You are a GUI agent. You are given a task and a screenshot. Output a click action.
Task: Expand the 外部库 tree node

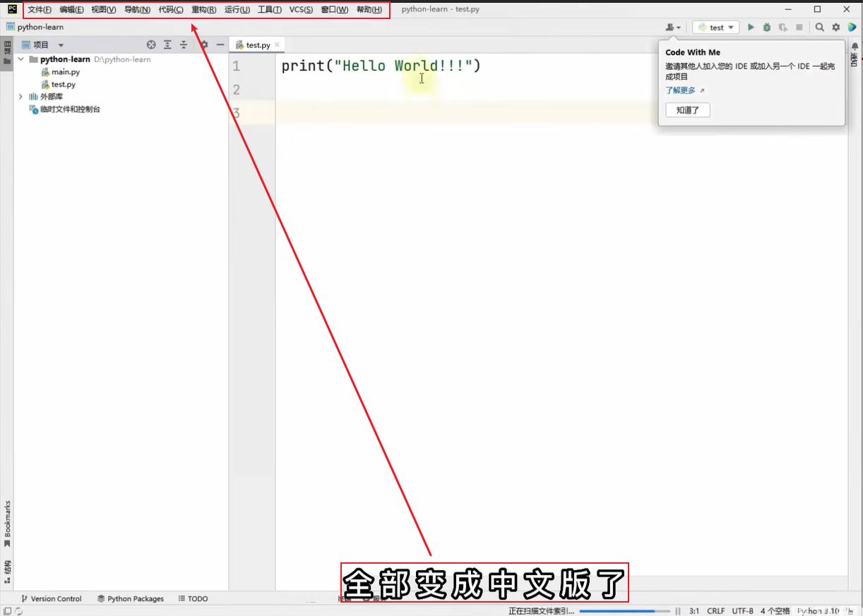(x=20, y=97)
